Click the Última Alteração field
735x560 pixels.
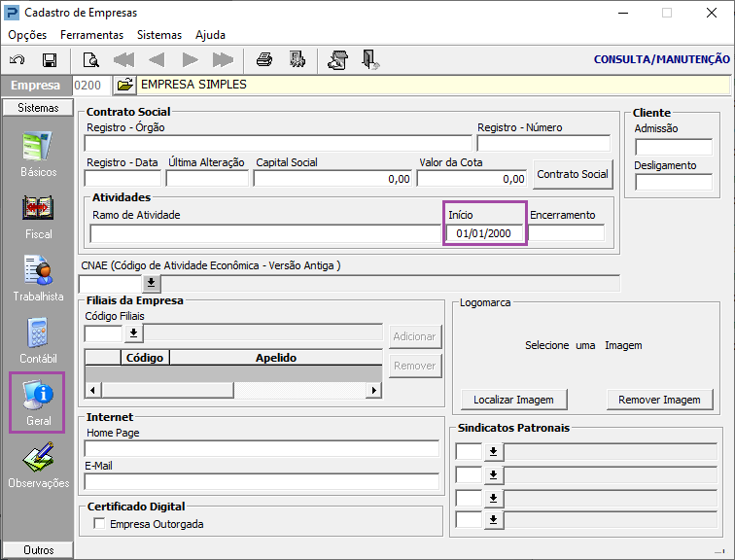pos(207,179)
